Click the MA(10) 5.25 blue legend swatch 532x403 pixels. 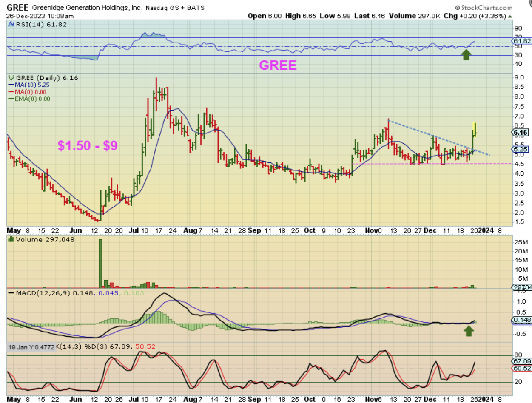(11, 85)
